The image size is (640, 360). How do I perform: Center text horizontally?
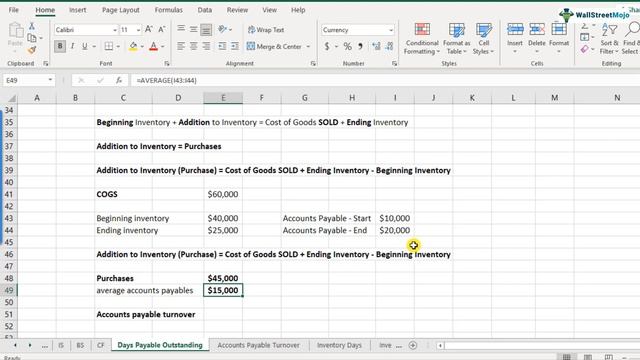tap(193, 46)
